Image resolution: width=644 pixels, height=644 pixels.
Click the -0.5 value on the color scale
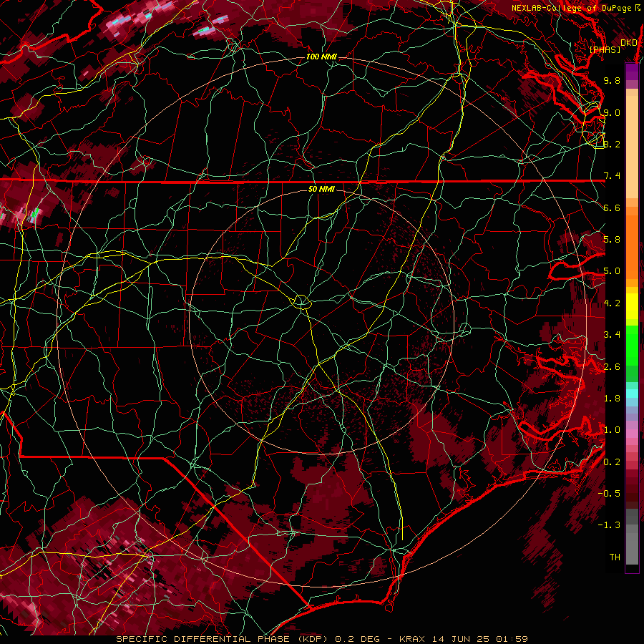(609, 493)
